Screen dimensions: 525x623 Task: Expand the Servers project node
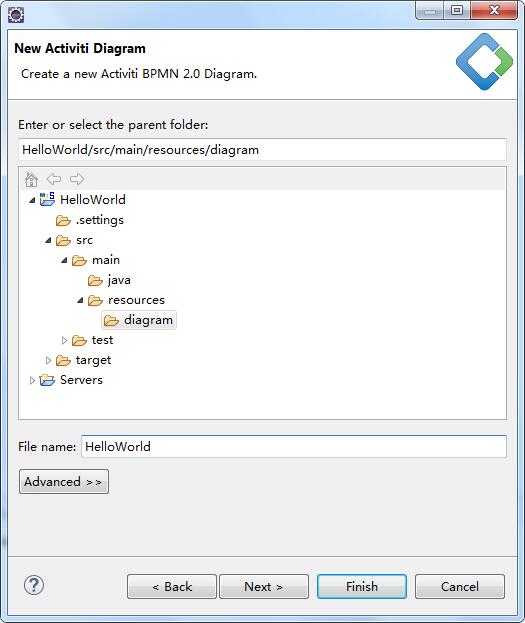[x=32, y=380]
